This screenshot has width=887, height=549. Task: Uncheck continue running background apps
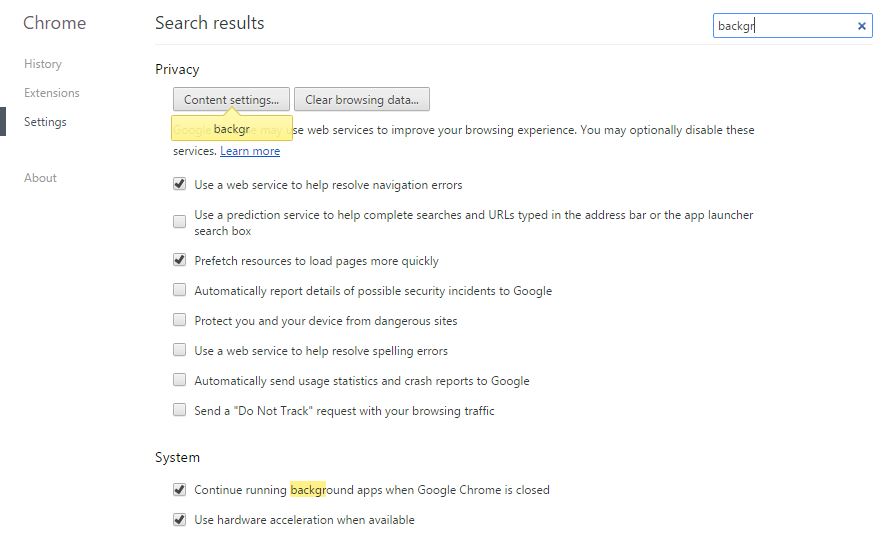point(180,490)
